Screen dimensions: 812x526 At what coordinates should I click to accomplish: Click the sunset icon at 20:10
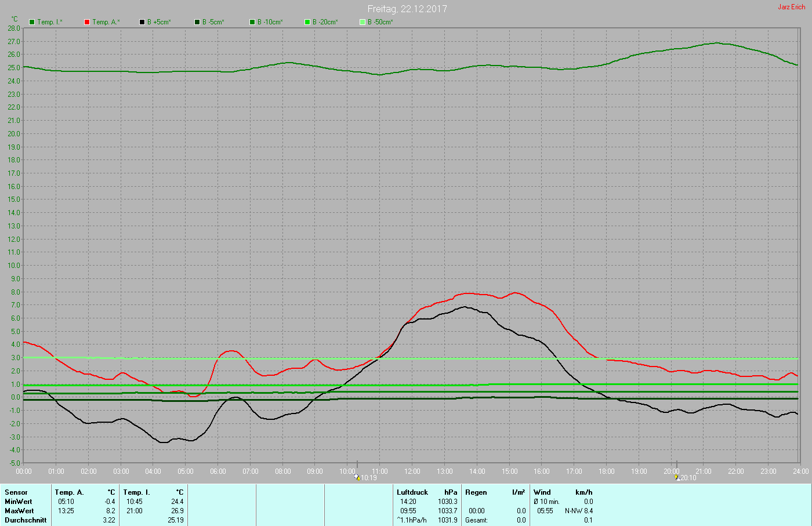click(x=677, y=477)
